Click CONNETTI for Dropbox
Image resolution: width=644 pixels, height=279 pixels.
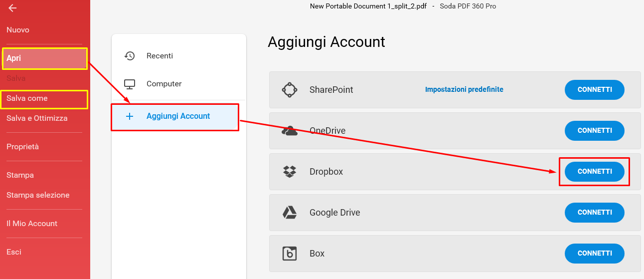pos(595,172)
